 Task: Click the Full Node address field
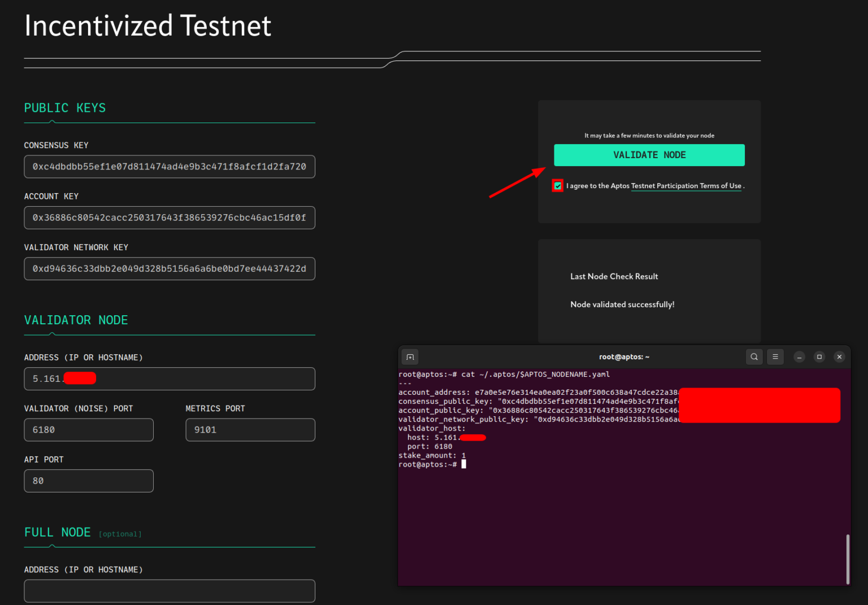coord(170,591)
